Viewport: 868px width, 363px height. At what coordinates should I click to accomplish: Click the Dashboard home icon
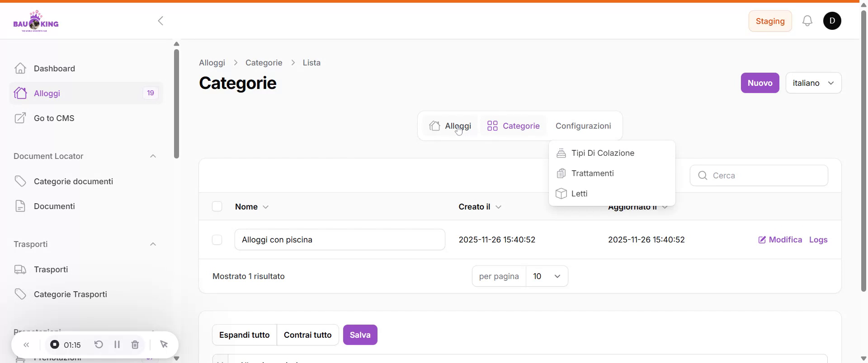(20, 68)
